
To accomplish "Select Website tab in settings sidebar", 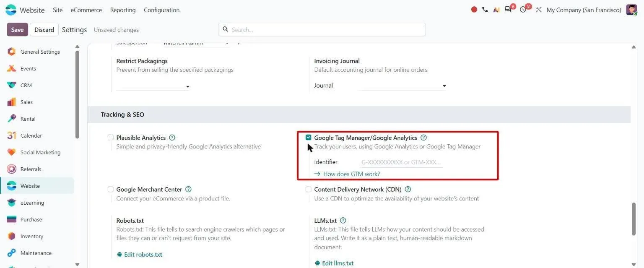I will pos(37,186).
